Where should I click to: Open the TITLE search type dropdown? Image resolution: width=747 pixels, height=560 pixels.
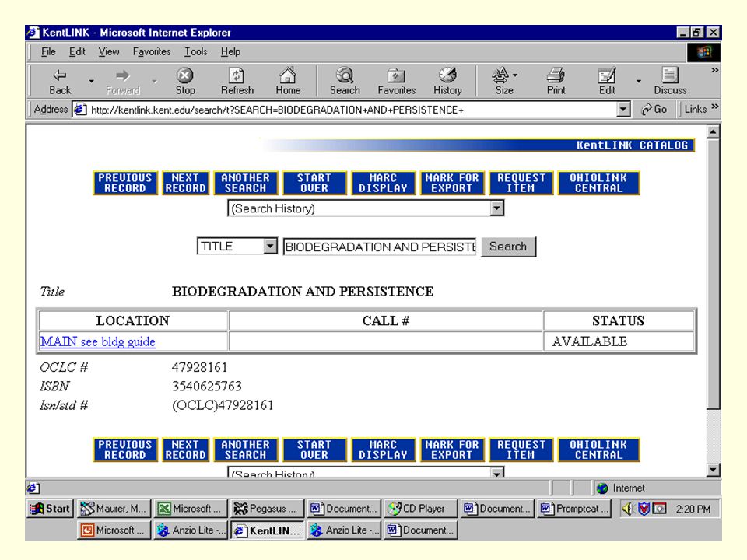237,247
